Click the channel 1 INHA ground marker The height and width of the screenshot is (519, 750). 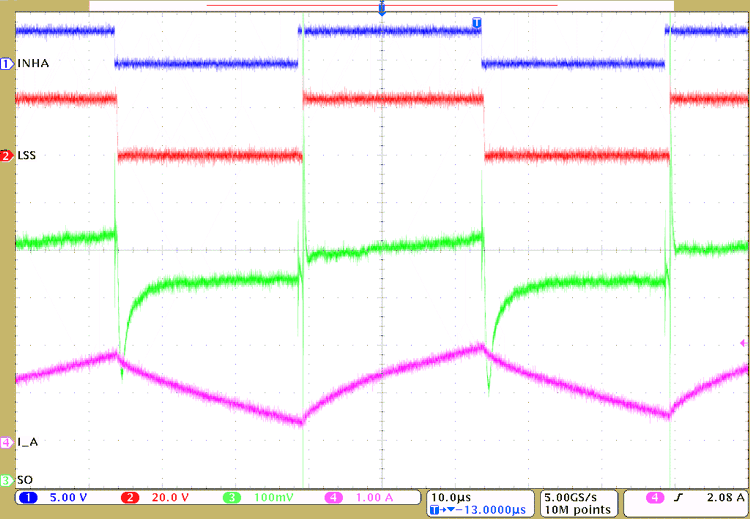tap(7, 64)
